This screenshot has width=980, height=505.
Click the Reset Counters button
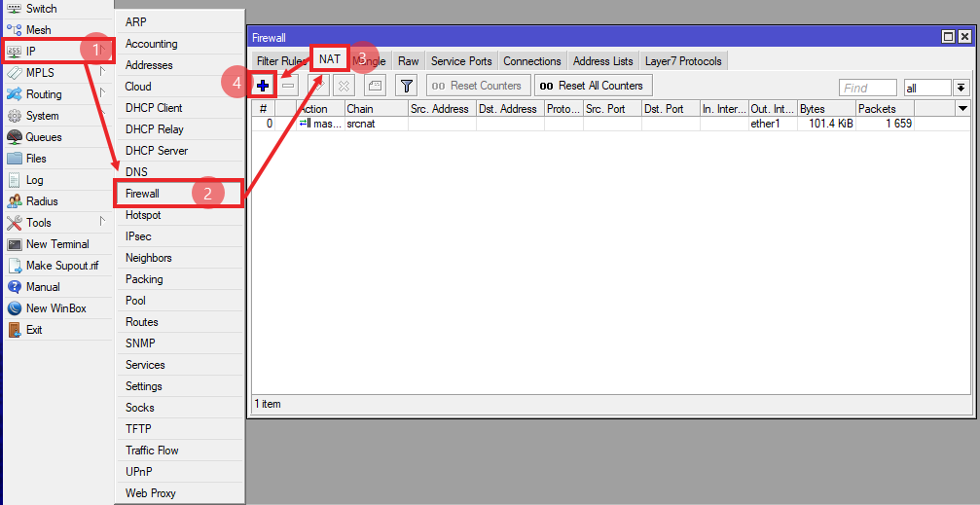[478, 86]
